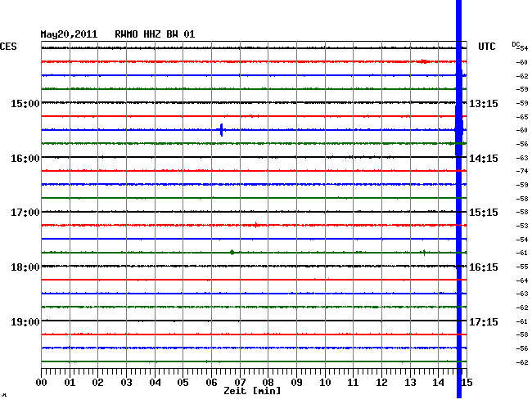This screenshot has width=532, height=404.
Task: Click the 10 minute tick label
Action: [325, 383]
